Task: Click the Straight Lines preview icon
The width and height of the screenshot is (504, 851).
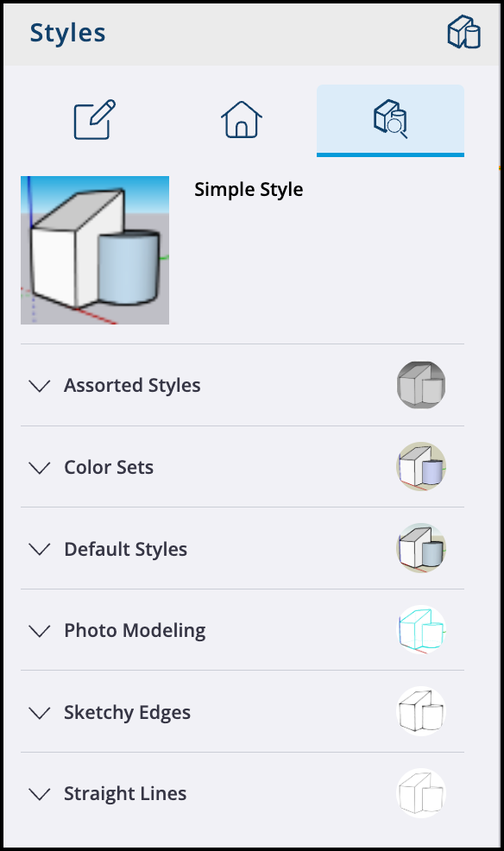Action: point(421,792)
